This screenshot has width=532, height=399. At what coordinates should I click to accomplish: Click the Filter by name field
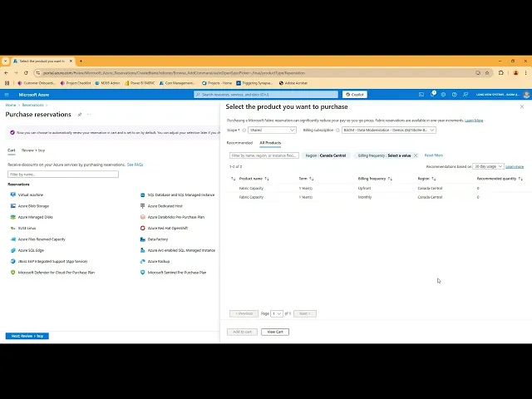pos(63,175)
